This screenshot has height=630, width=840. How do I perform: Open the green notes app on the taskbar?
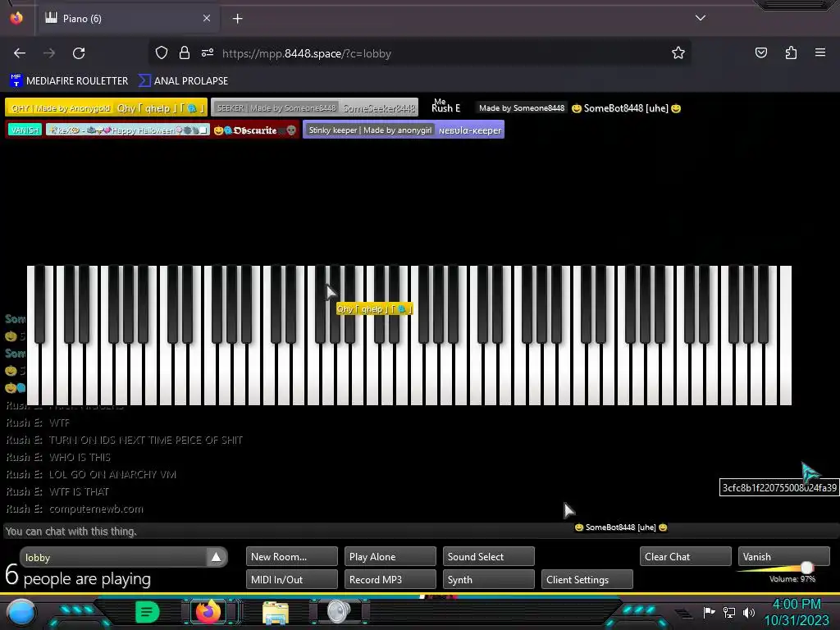coord(148,612)
